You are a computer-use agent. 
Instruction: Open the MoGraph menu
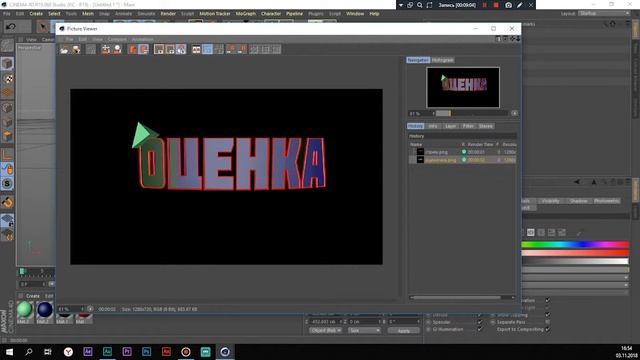245,13
